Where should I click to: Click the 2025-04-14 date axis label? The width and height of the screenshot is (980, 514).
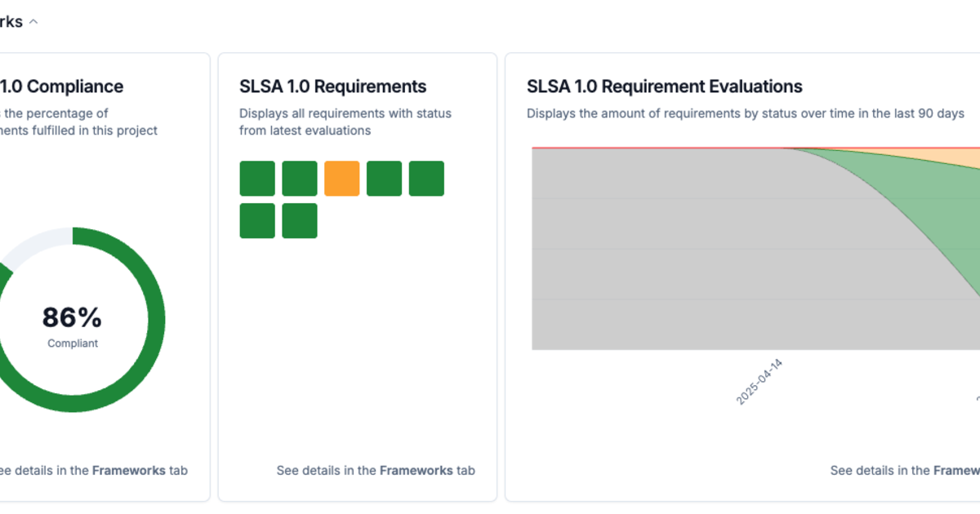coord(759,381)
